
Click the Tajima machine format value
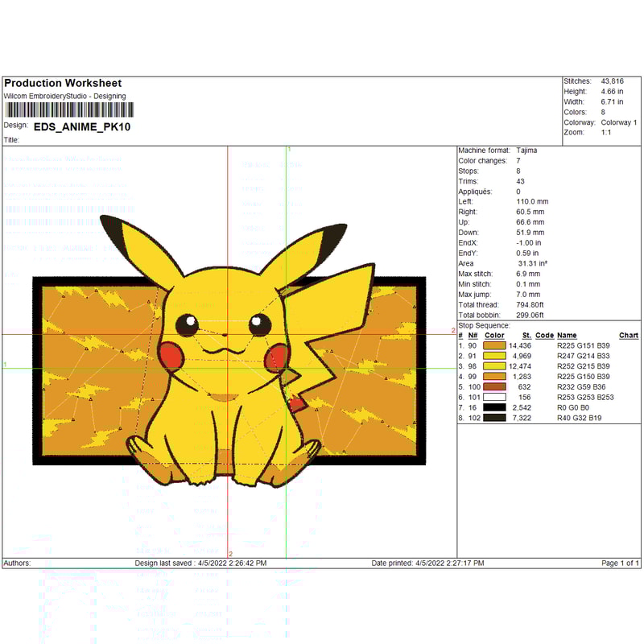pos(526,151)
